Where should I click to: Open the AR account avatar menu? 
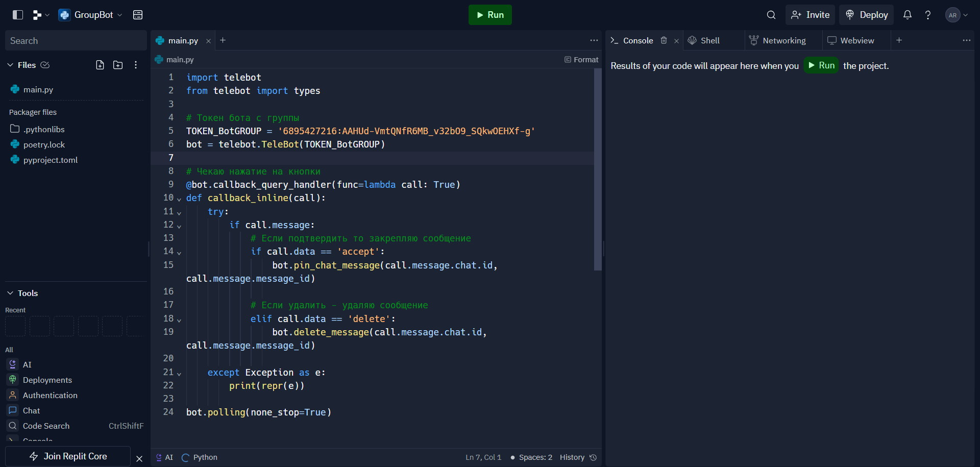957,15
